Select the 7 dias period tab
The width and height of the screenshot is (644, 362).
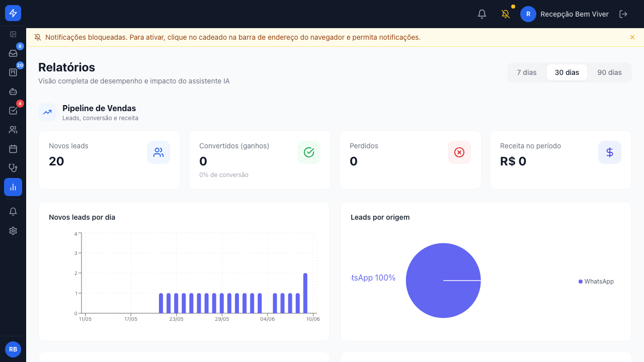(x=527, y=72)
